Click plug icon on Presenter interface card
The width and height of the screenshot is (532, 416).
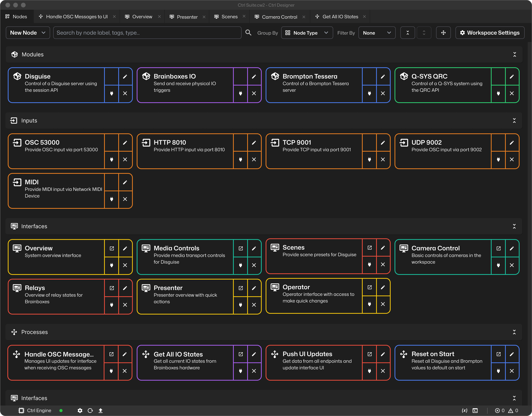pyautogui.click(x=240, y=305)
